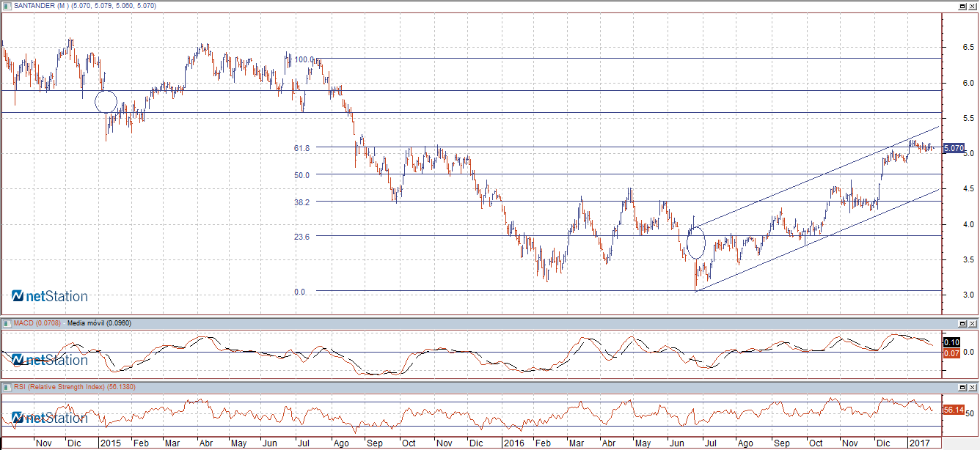Click the 6.0 price axis label
The width and height of the screenshot is (980, 450).
click(968, 83)
